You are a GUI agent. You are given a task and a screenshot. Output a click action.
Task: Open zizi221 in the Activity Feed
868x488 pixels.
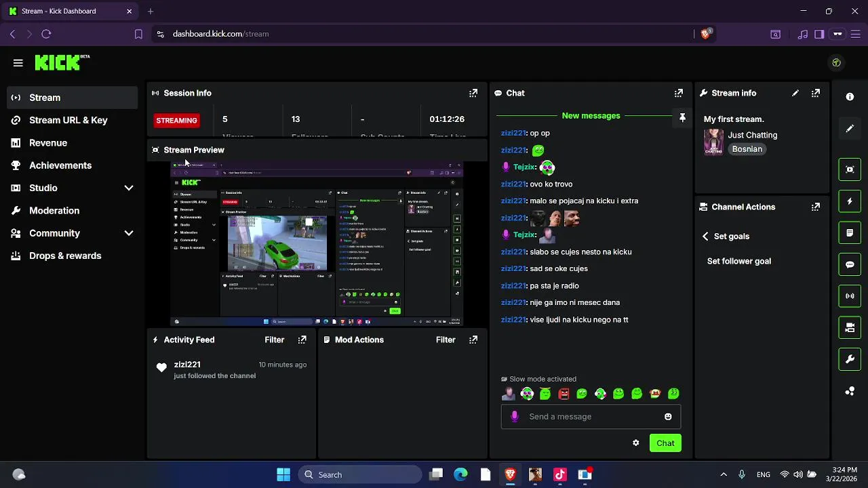pyautogui.click(x=187, y=365)
